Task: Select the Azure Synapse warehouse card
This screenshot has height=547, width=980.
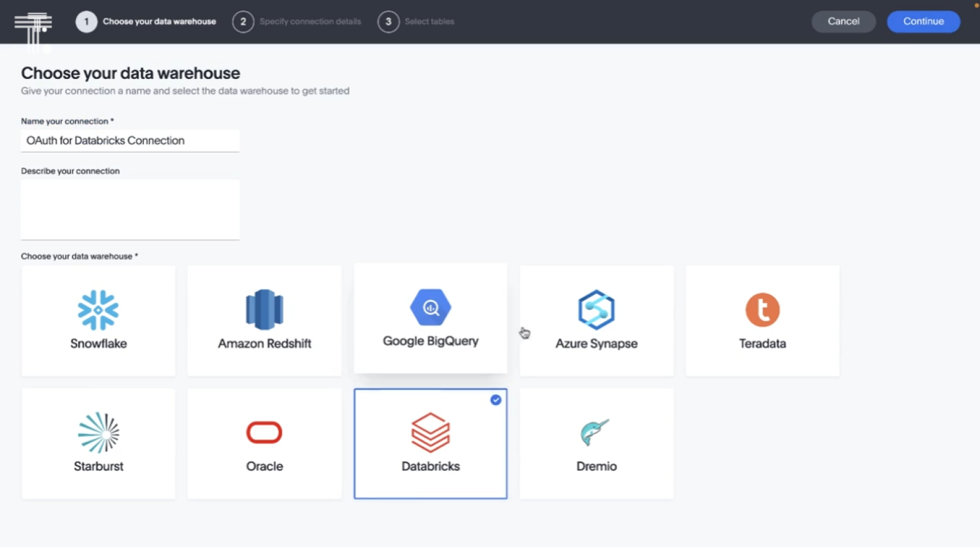Action: 597,321
